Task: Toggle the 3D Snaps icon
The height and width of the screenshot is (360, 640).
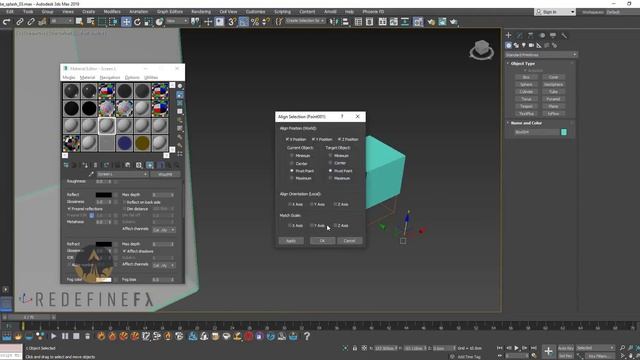Action: click(232, 22)
